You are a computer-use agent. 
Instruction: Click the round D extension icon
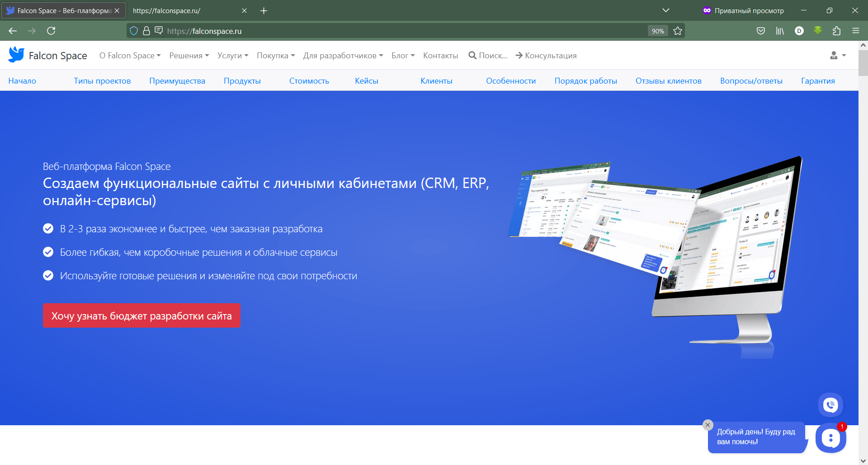(x=799, y=31)
